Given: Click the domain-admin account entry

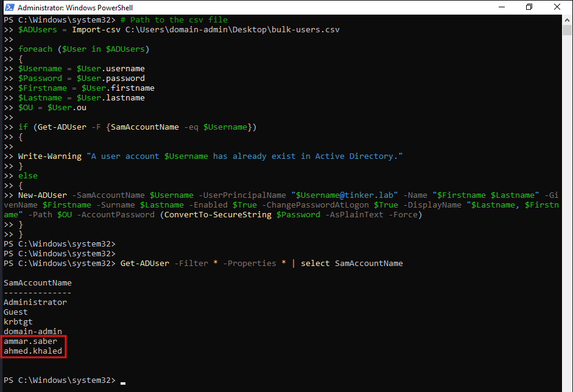Looking at the screenshot, I should point(33,332).
